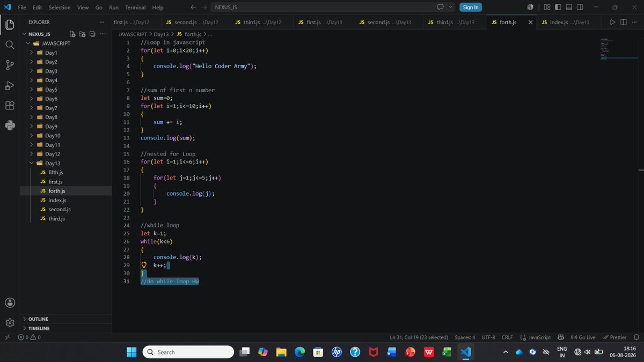
Task: Click the UTF-8 encoding setting
Action: click(x=488, y=337)
